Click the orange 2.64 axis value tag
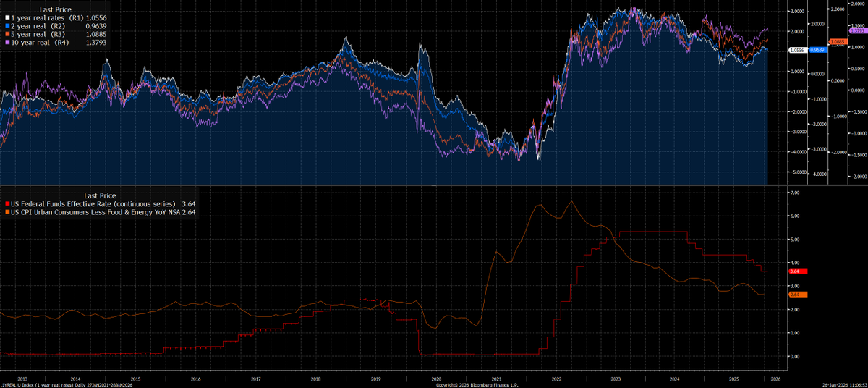This screenshot has width=868, height=388. [797, 294]
